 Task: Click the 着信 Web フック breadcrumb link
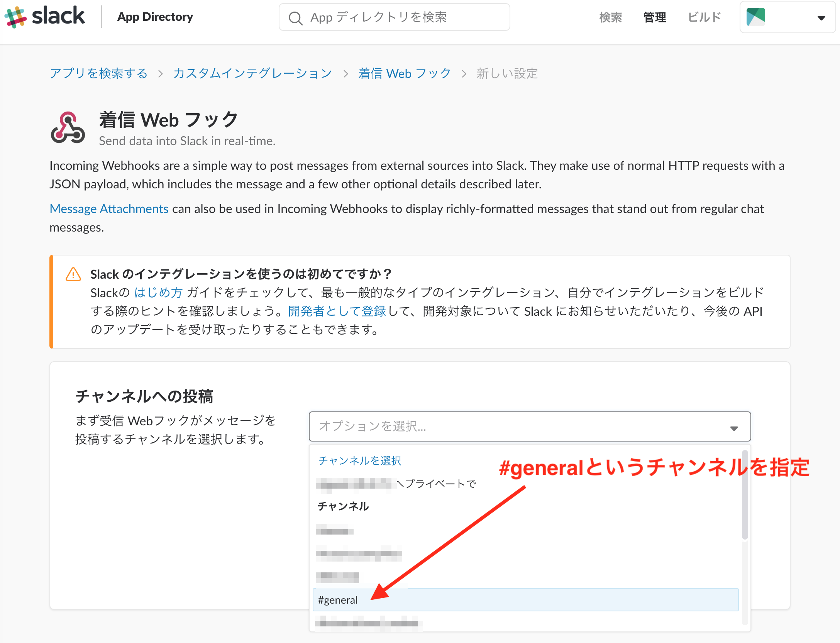[x=405, y=73]
